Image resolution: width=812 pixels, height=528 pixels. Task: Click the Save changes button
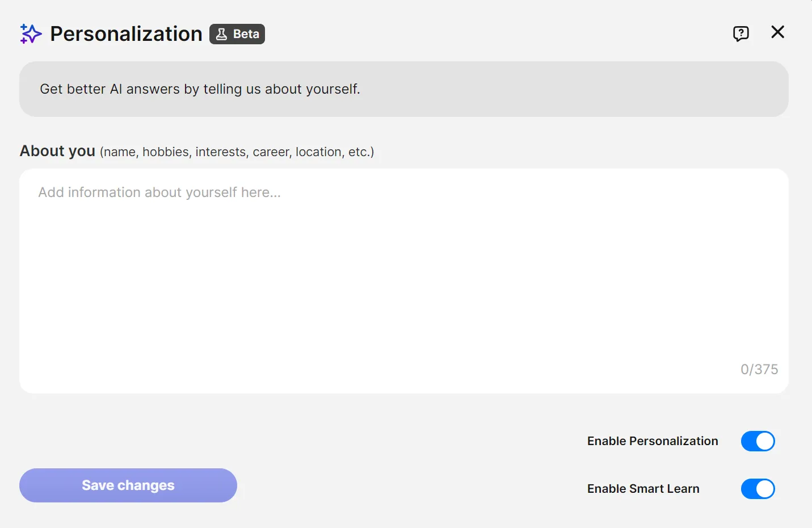point(128,485)
